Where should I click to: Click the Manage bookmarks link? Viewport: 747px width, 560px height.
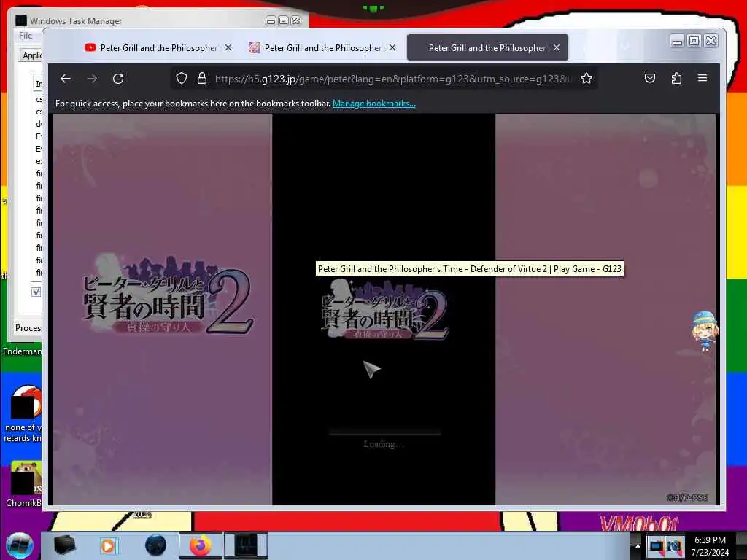[x=374, y=104]
